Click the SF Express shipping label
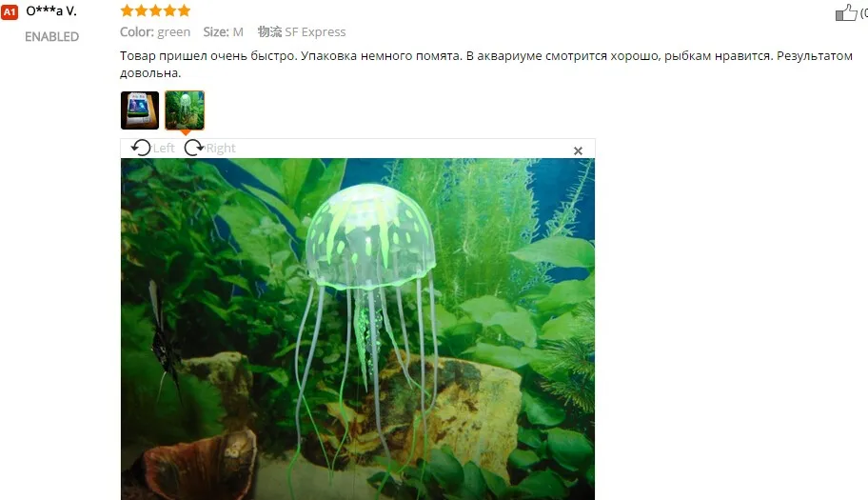Screen dimensions: 868x500 (302, 32)
